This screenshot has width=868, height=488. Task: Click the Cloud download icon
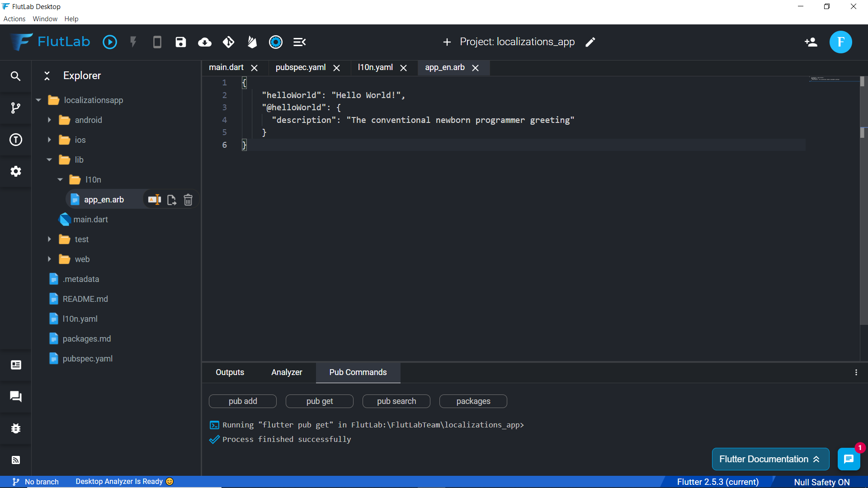pyautogui.click(x=204, y=42)
